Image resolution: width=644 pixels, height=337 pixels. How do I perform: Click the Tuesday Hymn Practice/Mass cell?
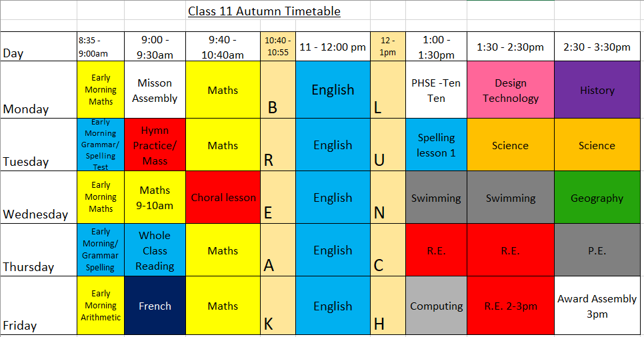(x=155, y=145)
